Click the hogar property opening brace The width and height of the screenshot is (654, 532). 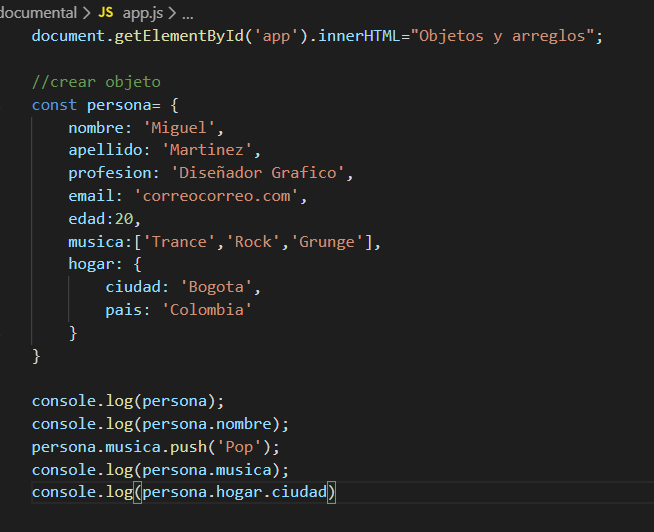(x=138, y=264)
